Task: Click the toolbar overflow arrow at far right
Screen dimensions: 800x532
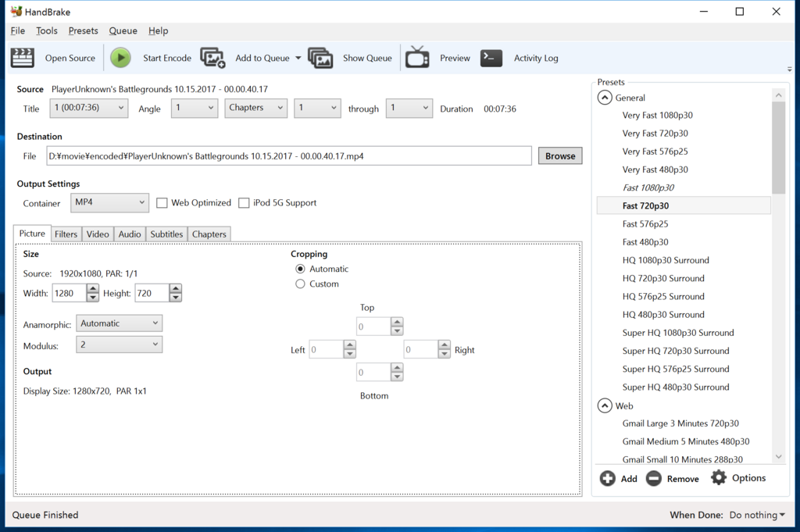Action: 789,69
